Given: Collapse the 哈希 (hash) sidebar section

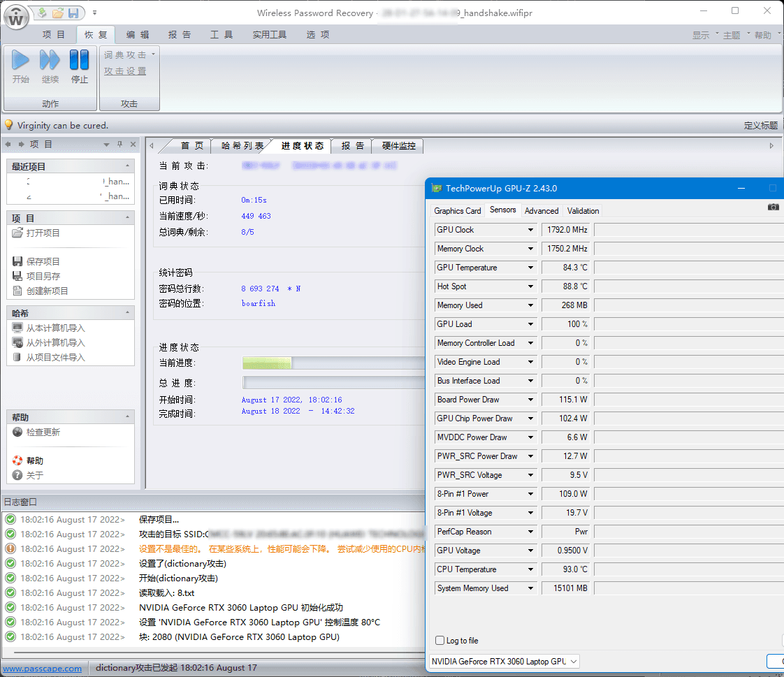Looking at the screenshot, I should click(127, 313).
